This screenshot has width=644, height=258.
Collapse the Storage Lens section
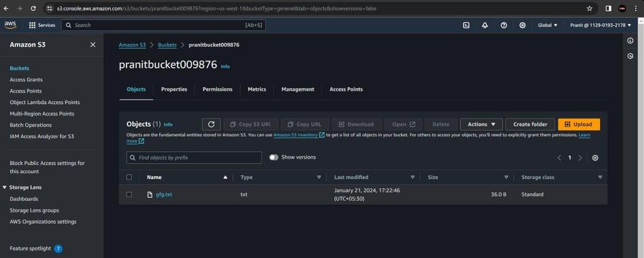[x=4, y=188]
